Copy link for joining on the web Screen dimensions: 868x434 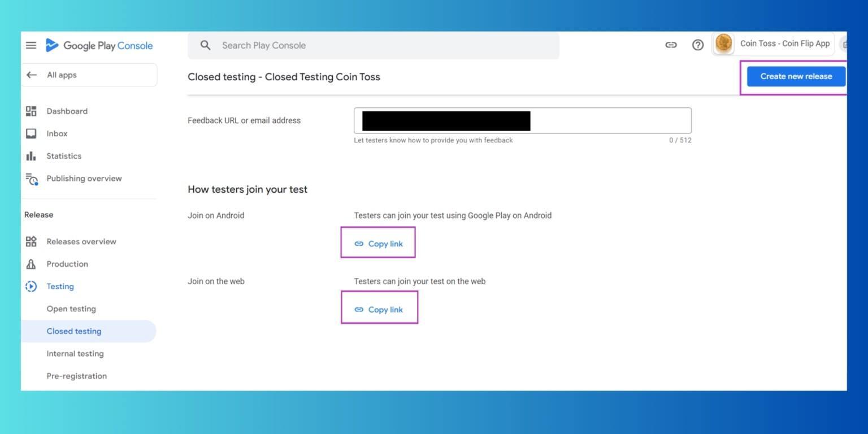[379, 310]
